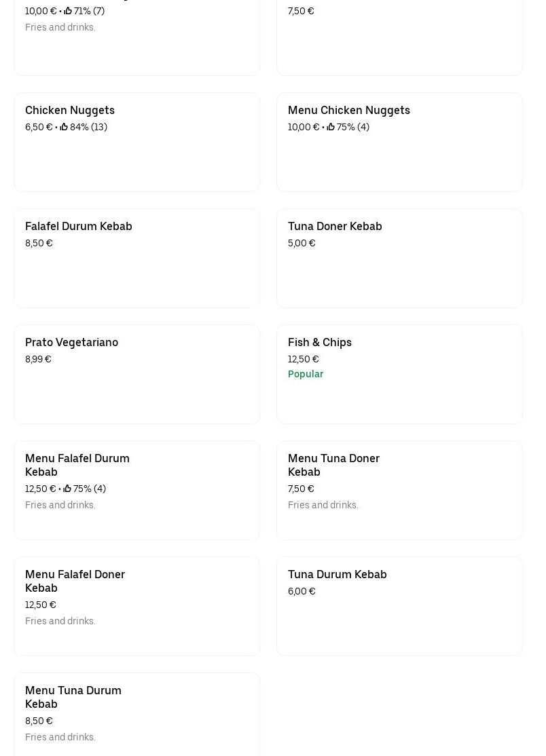This screenshot has height=756, width=546.
Task: Choose the Tuna Doner Kebab for 5,00 €
Action: 399,258
